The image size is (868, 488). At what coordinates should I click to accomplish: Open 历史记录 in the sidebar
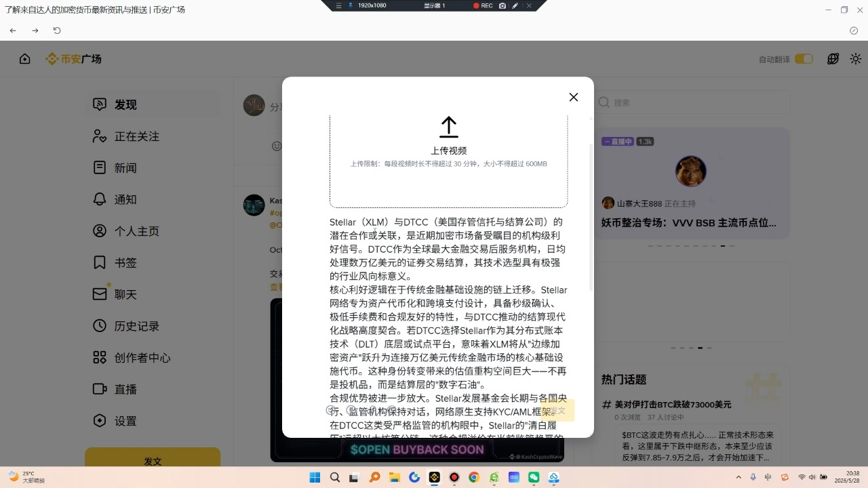pos(153,326)
